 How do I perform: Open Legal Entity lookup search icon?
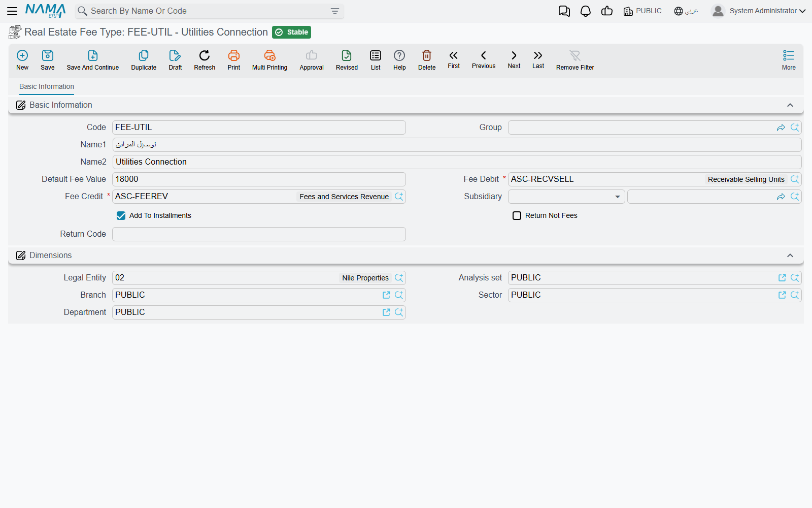coord(399,278)
